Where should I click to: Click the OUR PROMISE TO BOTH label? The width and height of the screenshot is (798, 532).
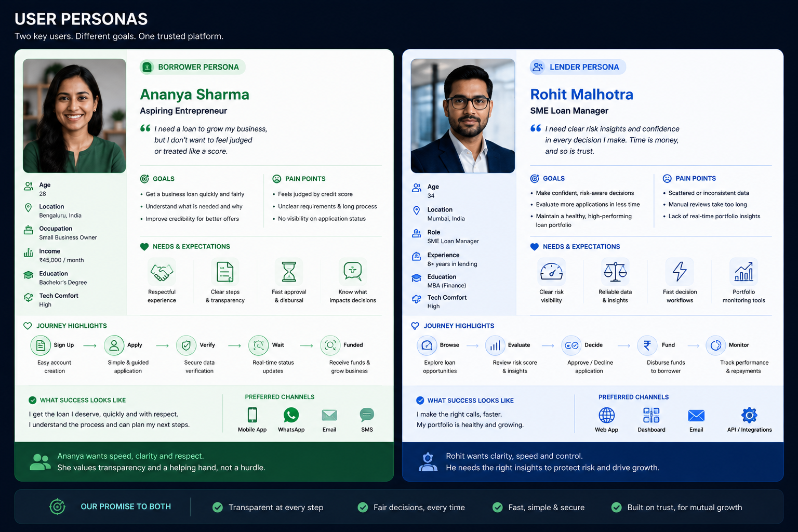126,507
